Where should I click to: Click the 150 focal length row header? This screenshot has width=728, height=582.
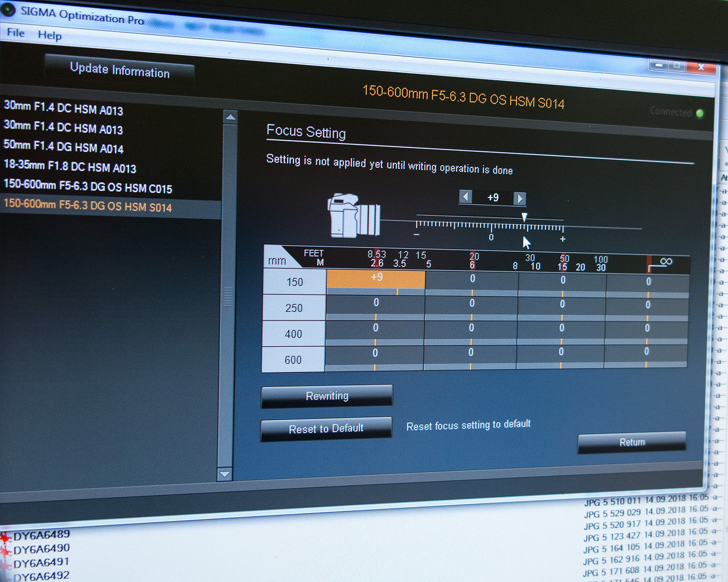click(295, 282)
